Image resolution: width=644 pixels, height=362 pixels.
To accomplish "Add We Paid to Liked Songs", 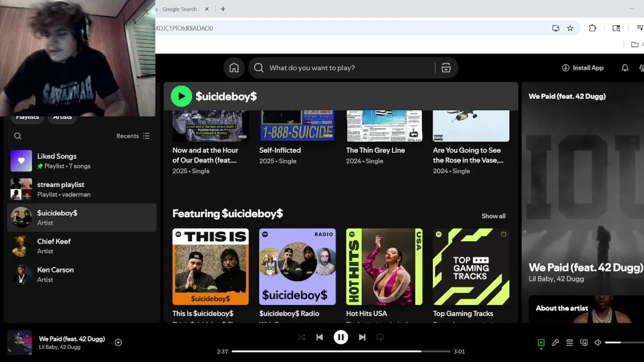I will 118,342.
